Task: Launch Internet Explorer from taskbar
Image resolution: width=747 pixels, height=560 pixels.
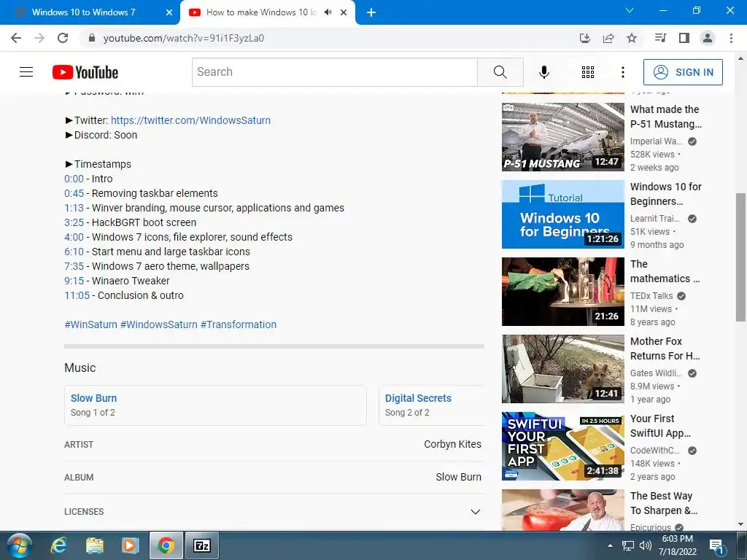Action: (59, 545)
